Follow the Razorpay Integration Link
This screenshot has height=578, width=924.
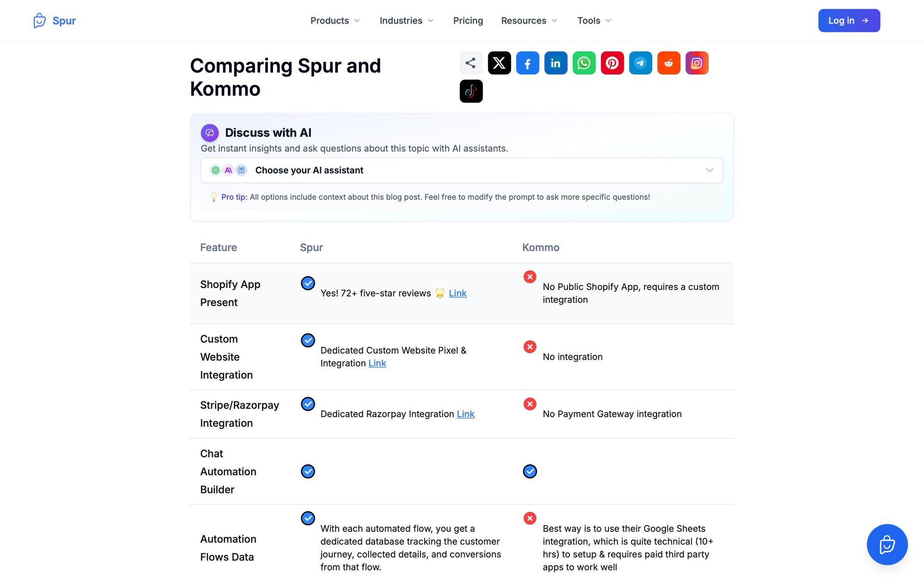pyautogui.click(x=465, y=414)
